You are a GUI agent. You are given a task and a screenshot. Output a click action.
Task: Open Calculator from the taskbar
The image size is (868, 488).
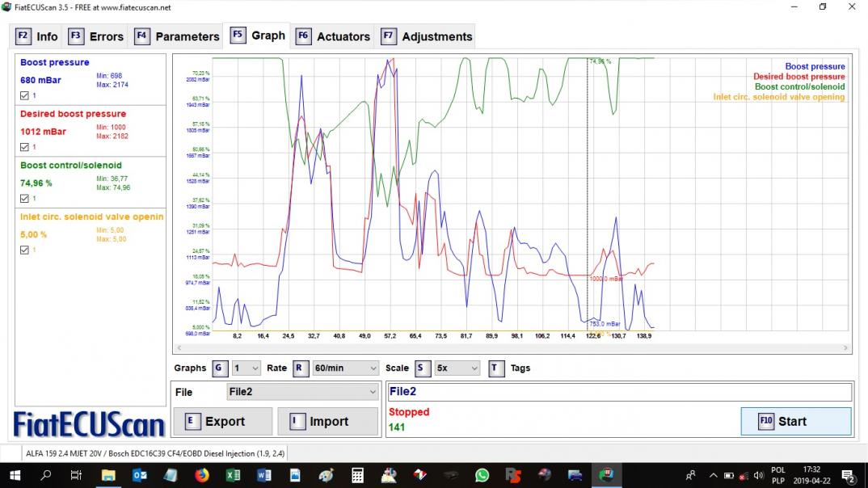pos(357,475)
